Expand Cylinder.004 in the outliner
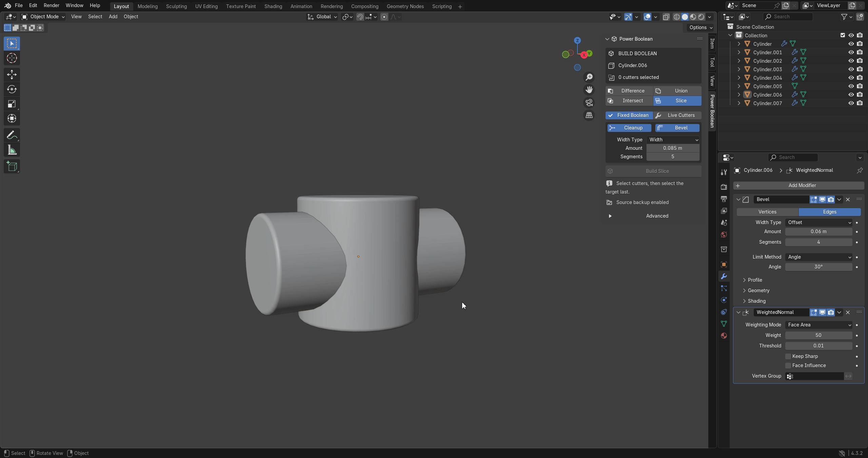The width and height of the screenshot is (868, 458). tap(739, 78)
